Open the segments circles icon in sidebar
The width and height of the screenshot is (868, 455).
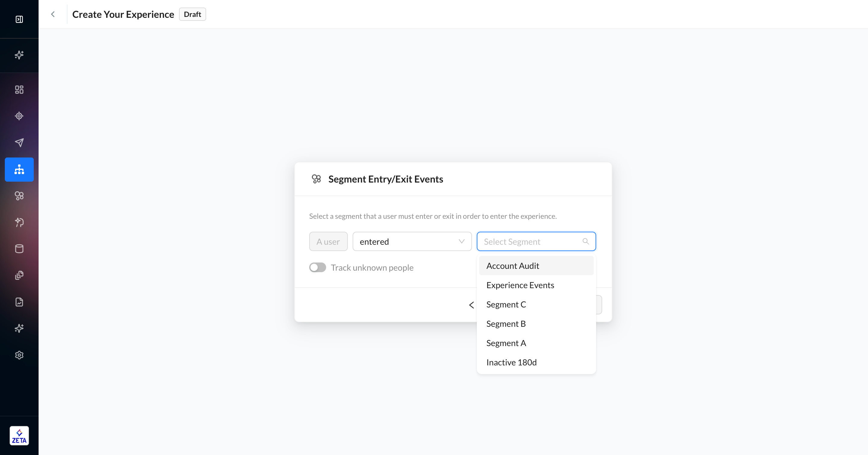coord(19,196)
